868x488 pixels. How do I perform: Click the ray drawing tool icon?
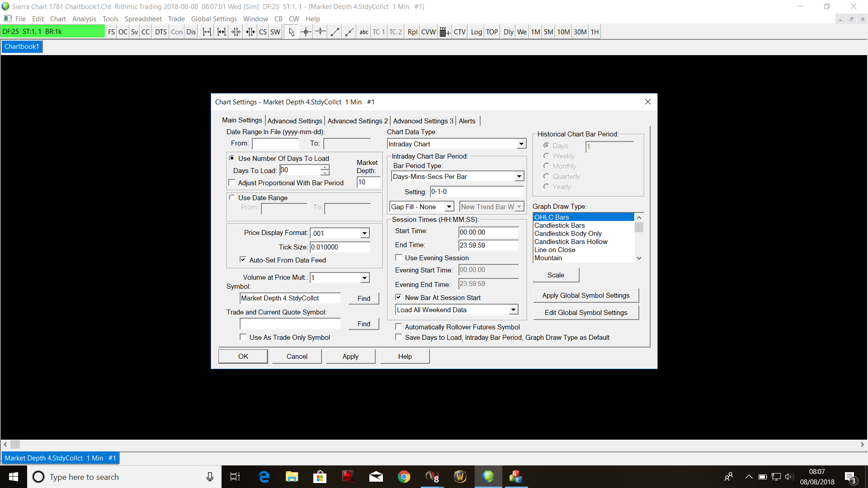click(349, 32)
